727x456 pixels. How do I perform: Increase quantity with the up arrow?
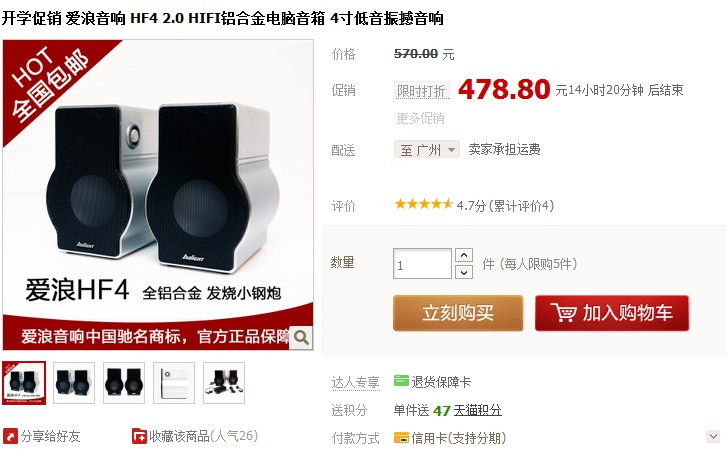(x=464, y=255)
